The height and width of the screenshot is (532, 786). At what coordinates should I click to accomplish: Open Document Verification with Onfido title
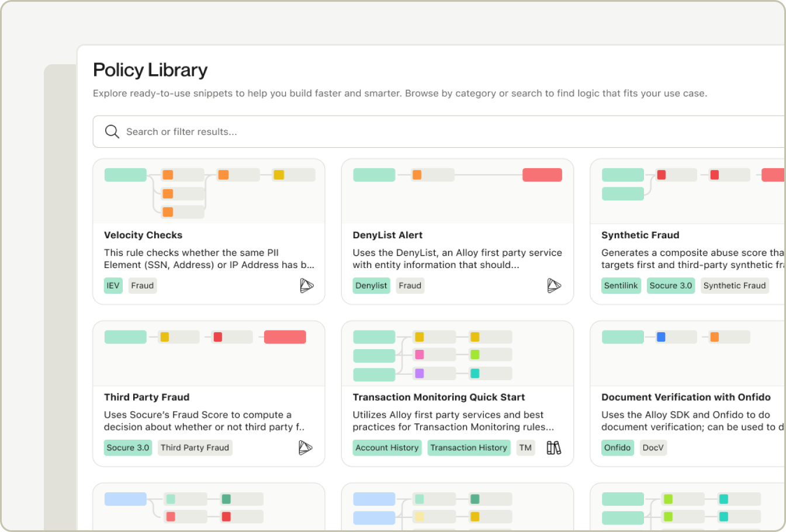coord(685,397)
